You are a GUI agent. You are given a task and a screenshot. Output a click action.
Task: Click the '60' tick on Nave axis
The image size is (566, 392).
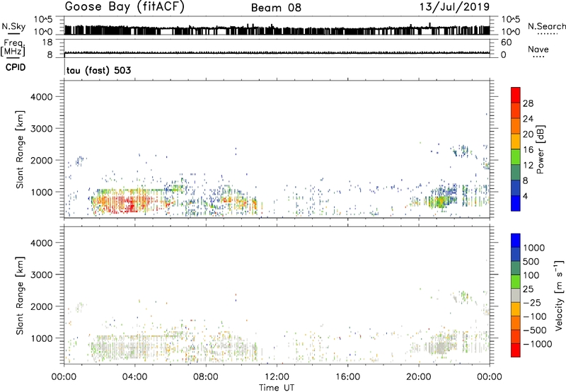click(506, 42)
